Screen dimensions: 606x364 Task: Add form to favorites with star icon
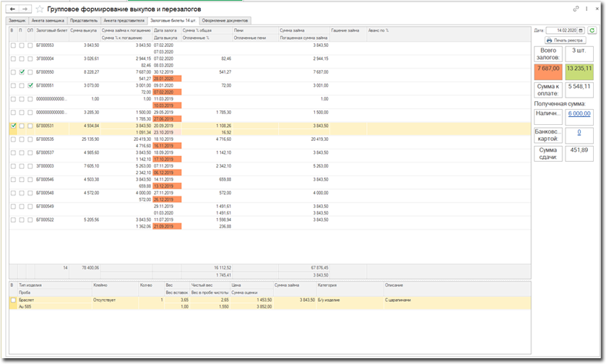pos(40,9)
